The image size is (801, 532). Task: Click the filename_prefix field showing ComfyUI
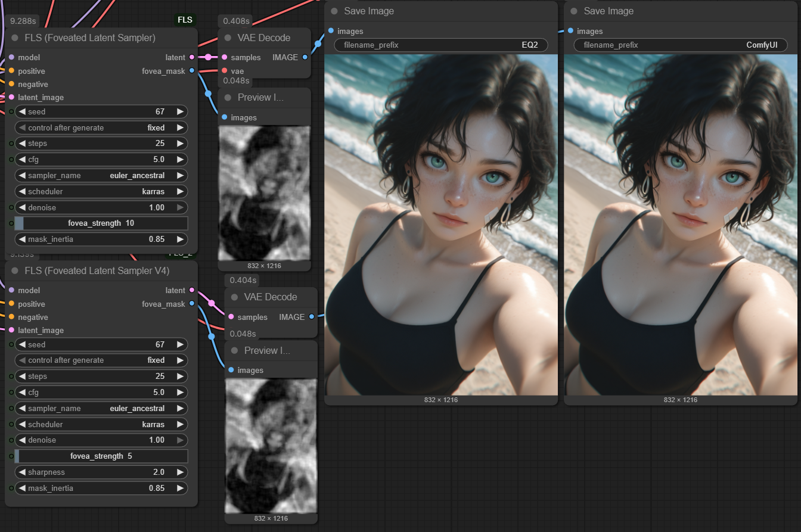coord(680,45)
